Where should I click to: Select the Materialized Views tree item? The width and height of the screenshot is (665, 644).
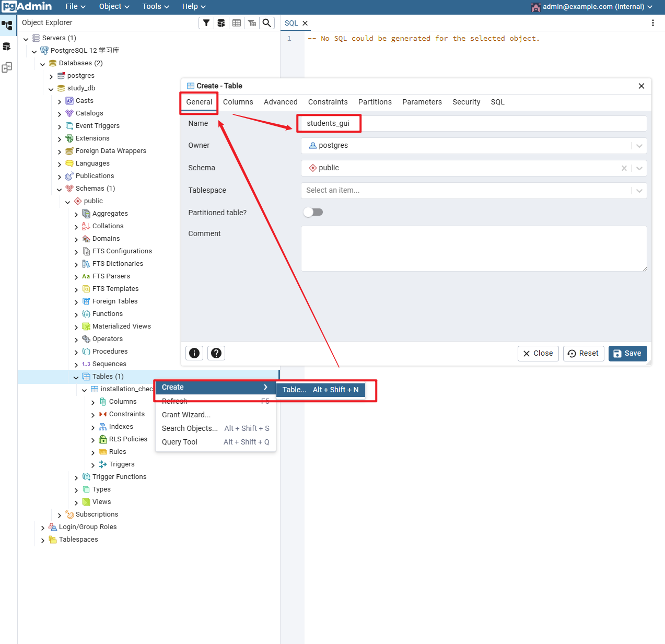click(121, 326)
